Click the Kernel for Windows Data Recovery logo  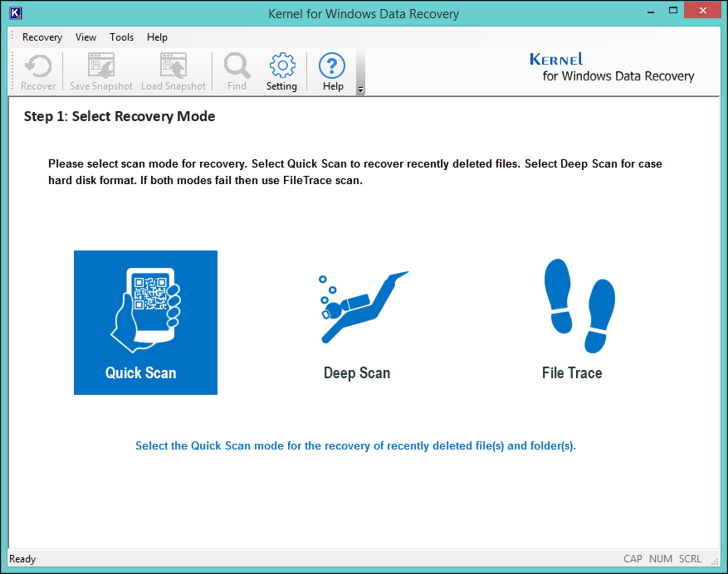(x=612, y=67)
